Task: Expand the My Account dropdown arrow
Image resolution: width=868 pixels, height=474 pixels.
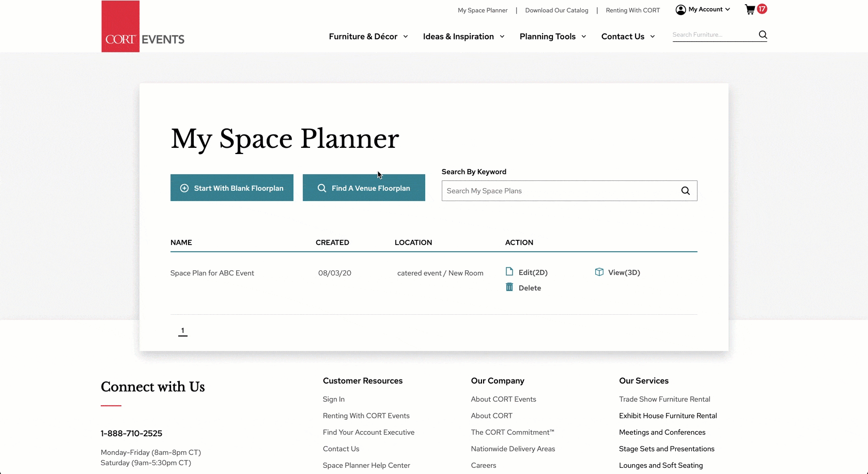Action: click(x=727, y=9)
